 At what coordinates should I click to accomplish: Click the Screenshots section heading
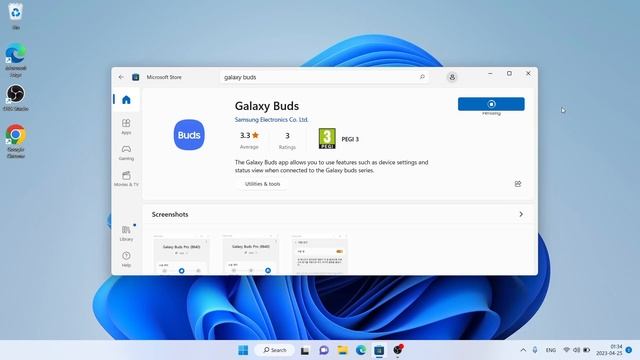(170, 214)
